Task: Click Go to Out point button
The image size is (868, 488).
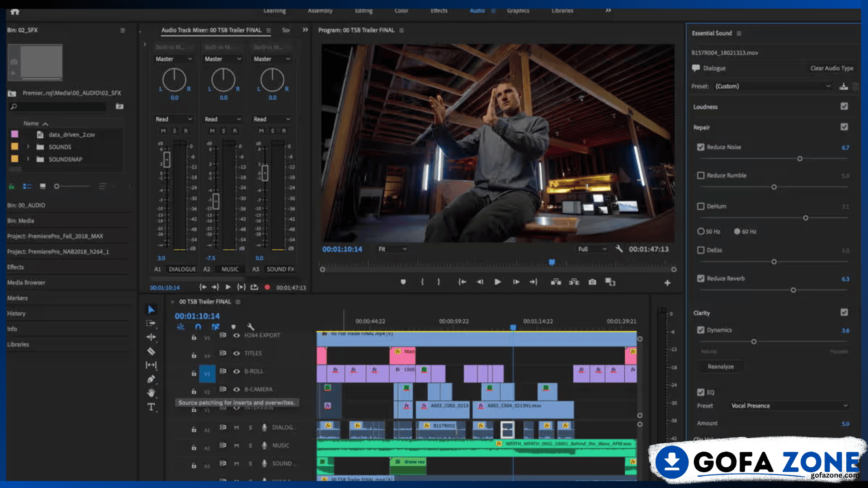Action: [x=533, y=282]
